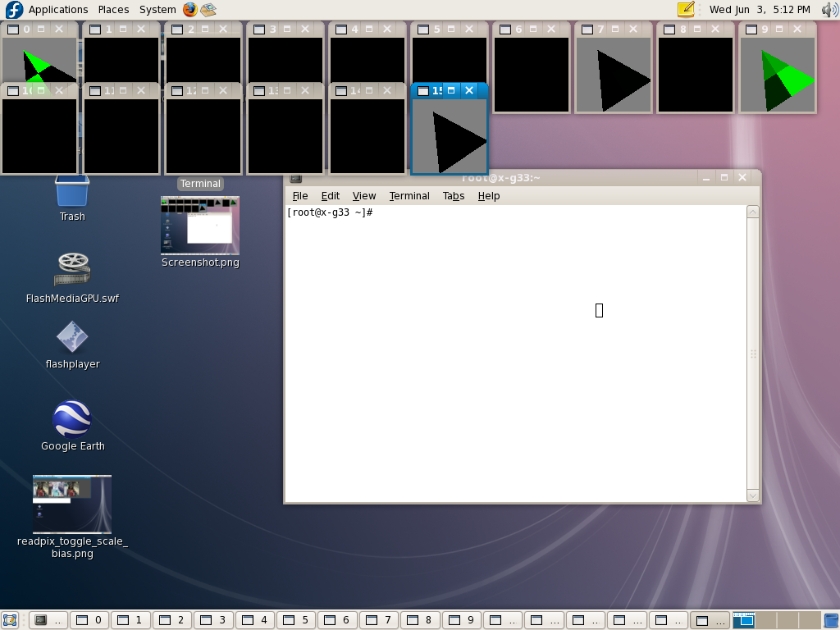This screenshot has height=630, width=840.
Task: Select the Screenshot.png thumbnail
Action: coord(200,226)
